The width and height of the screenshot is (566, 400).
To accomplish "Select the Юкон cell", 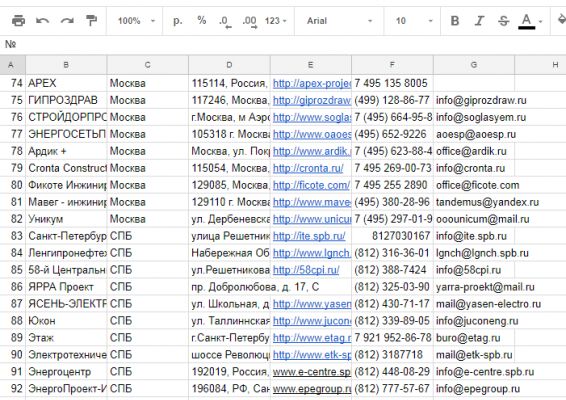I will [66, 321].
